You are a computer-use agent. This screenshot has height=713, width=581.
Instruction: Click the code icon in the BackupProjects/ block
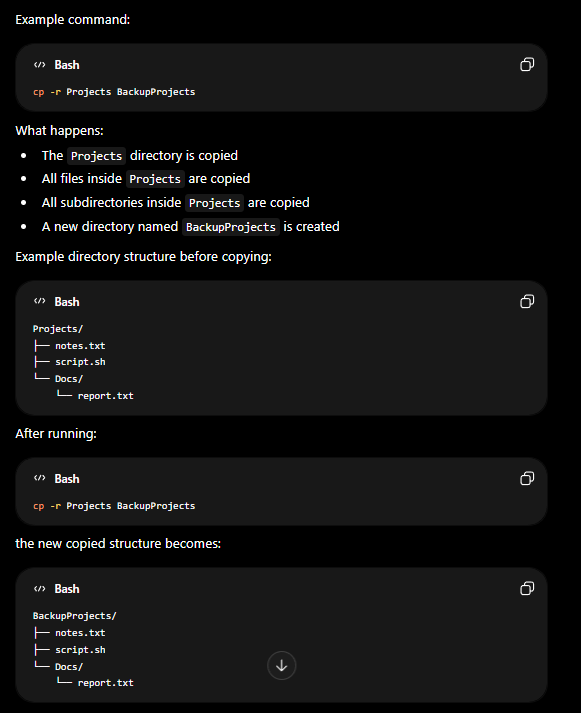click(40, 589)
